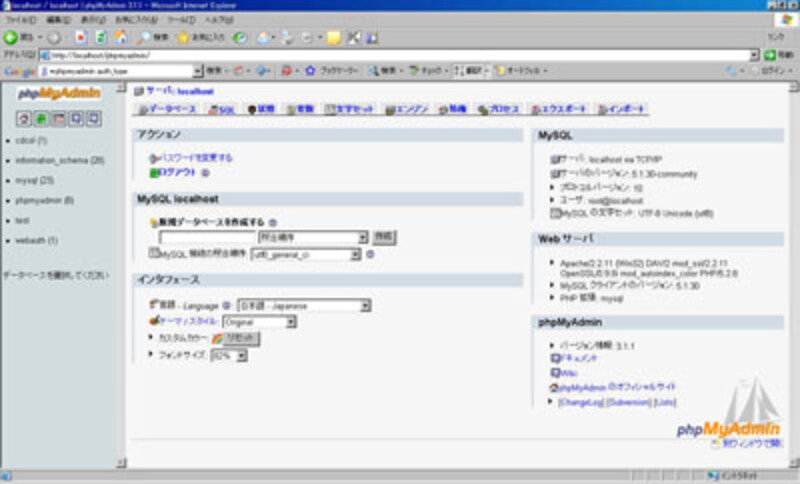Open SQL documentation icon in left panel
The image size is (800, 484).
[93, 119]
